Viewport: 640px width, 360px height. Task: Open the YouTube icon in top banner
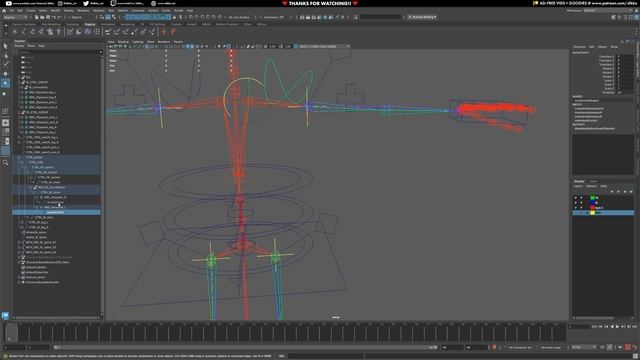coord(9,3)
